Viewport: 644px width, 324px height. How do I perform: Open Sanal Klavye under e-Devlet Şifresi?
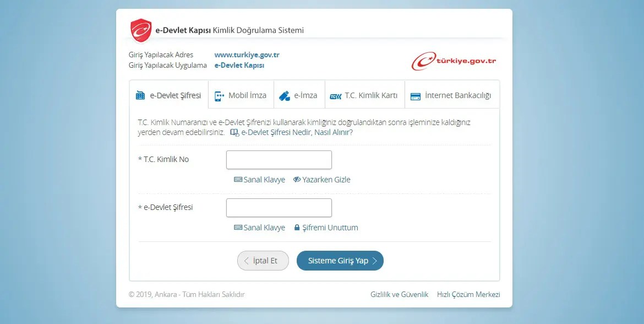pos(260,228)
